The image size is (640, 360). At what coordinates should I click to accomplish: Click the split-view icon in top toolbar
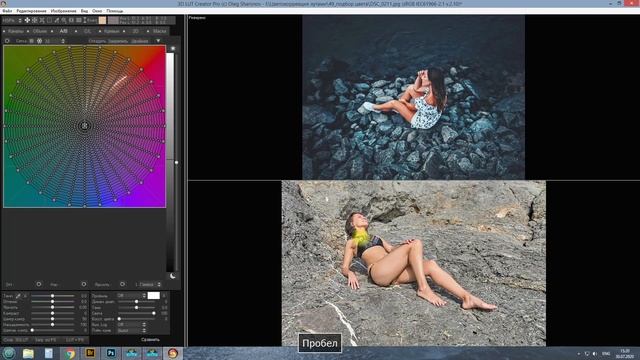coord(78,20)
